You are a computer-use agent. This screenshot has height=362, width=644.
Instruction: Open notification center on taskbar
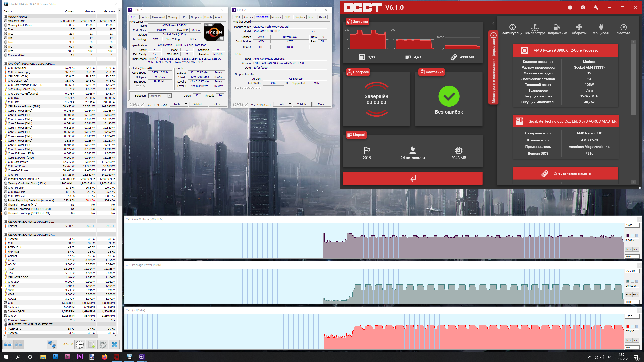[x=636, y=357]
